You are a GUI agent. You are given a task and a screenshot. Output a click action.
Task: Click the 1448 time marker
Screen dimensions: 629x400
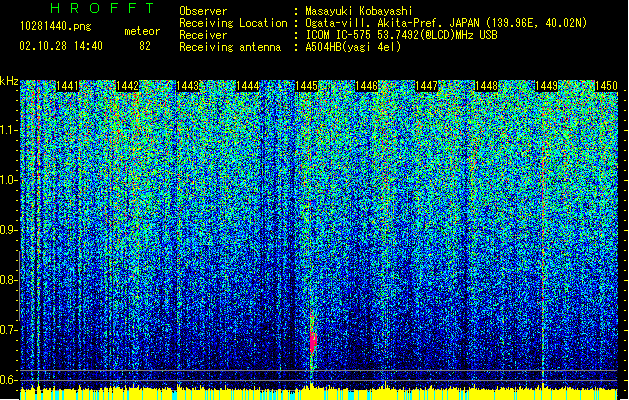coord(486,86)
